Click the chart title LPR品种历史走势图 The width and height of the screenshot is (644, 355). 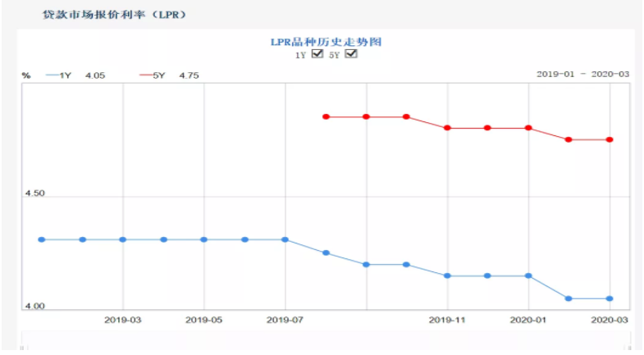(x=327, y=42)
